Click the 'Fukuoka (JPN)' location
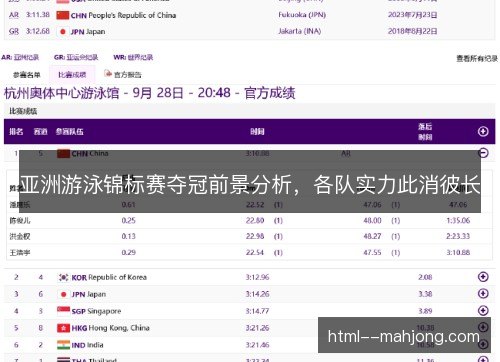Image resolution: width=500 pixels, height=362 pixels. click(302, 15)
